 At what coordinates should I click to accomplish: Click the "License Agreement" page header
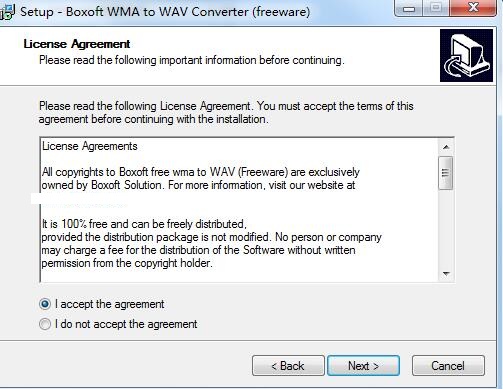(77, 44)
